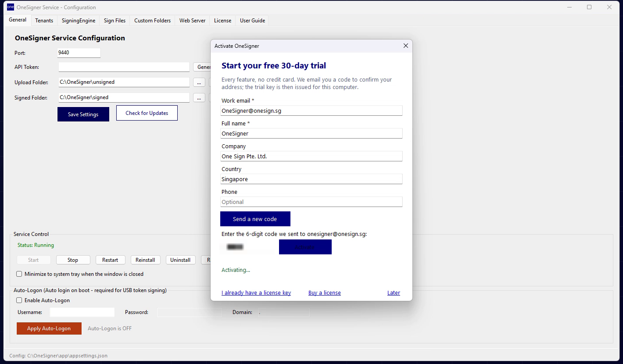Viewport: 623px width, 364px height.
Task: Click the 'Activating...' status text
Action: pos(236,270)
